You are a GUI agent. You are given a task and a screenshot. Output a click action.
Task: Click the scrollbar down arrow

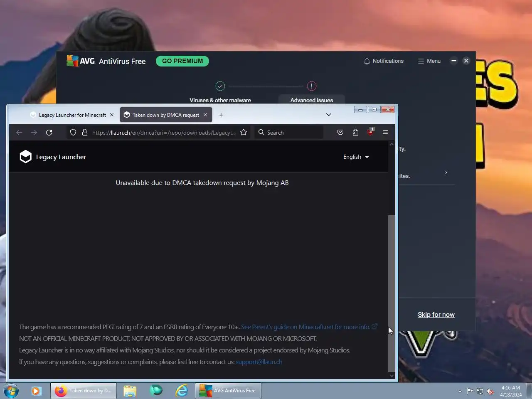(392, 376)
